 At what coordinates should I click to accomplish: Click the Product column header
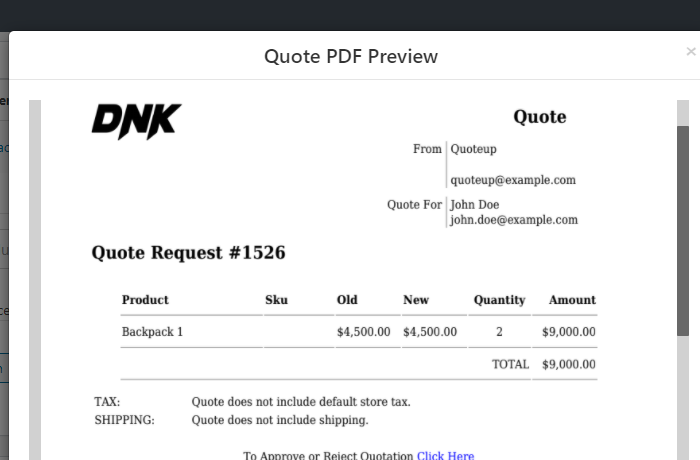pyautogui.click(x=145, y=300)
